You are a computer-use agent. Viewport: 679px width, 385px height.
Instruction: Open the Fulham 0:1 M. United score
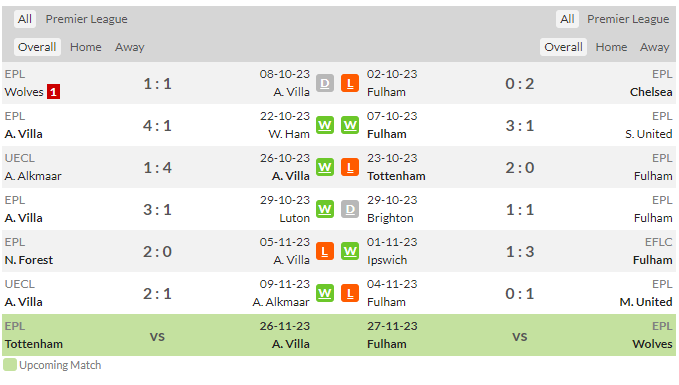coord(520,294)
